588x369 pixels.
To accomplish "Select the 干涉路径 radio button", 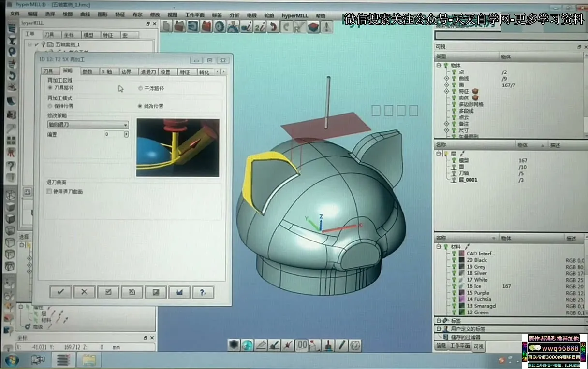I will [x=140, y=88].
